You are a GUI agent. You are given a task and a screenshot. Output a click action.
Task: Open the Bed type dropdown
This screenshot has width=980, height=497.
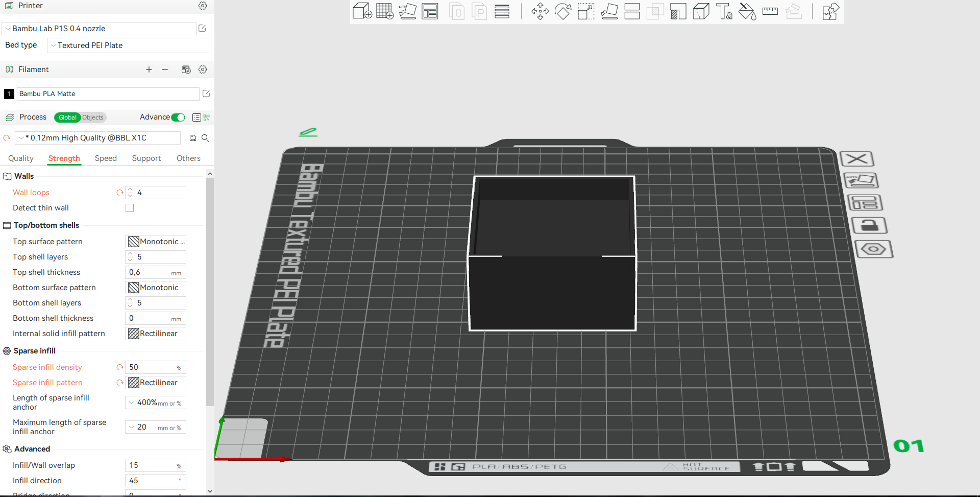(x=128, y=45)
